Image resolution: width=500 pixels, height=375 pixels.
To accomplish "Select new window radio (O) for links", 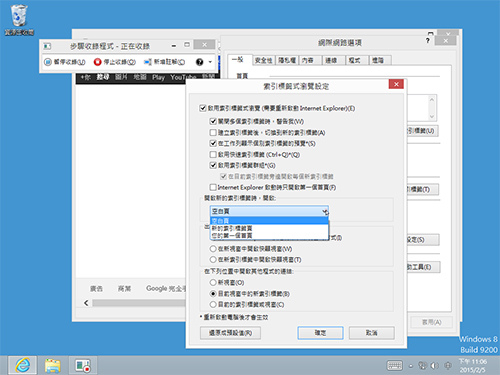I will pos(213,282).
